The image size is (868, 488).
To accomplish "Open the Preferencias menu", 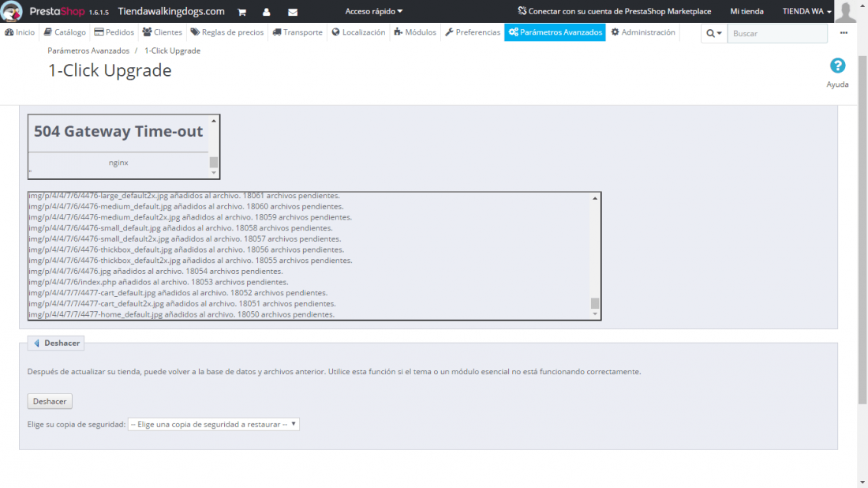I will point(473,32).
